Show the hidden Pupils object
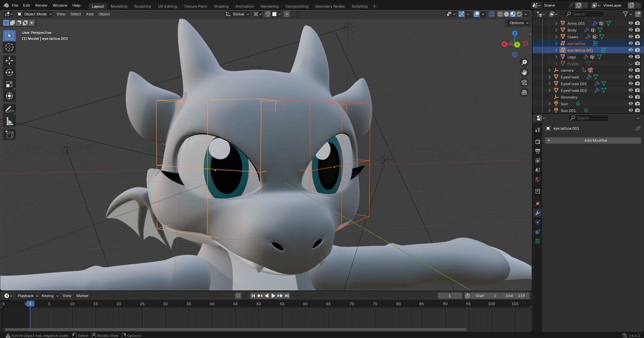The width and height of the screenshot is (644, 338). (631, 64)
